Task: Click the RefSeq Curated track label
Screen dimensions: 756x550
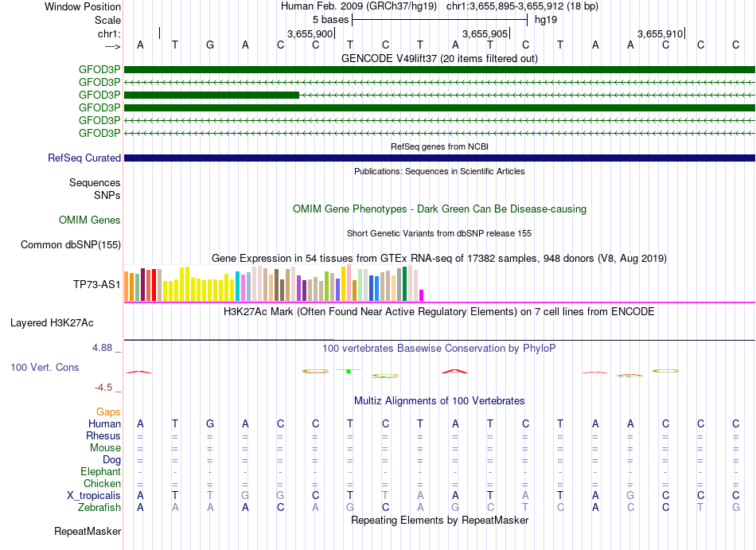Action: coord(84,158)
